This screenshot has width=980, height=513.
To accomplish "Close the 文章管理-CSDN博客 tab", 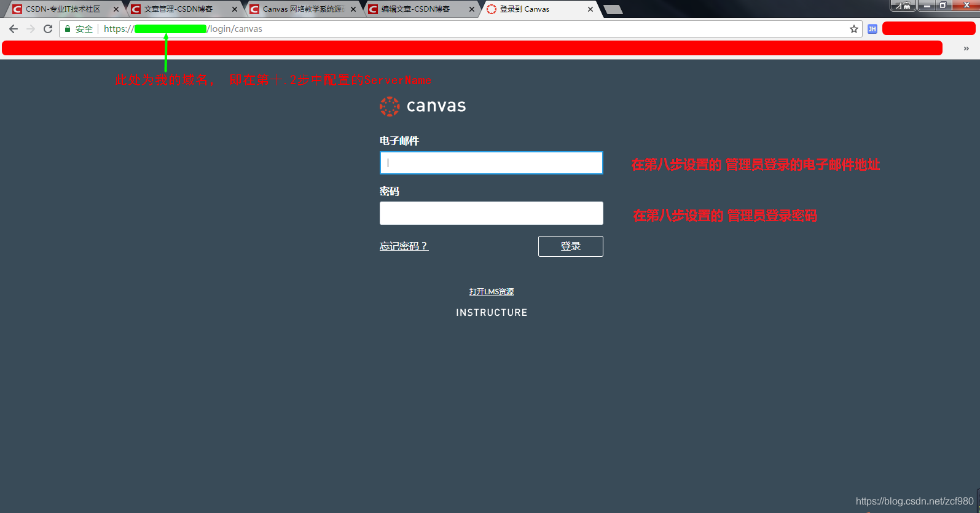I will [235, 9].
